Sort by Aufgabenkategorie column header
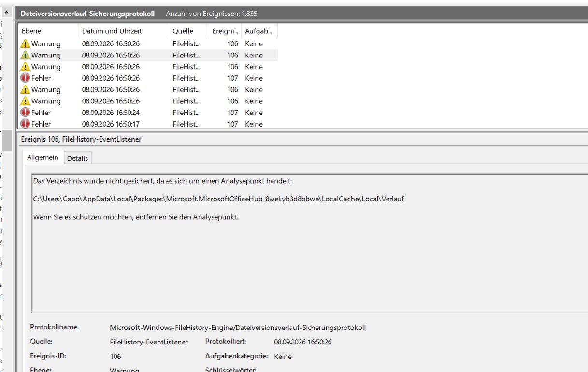 pos(259,31)
